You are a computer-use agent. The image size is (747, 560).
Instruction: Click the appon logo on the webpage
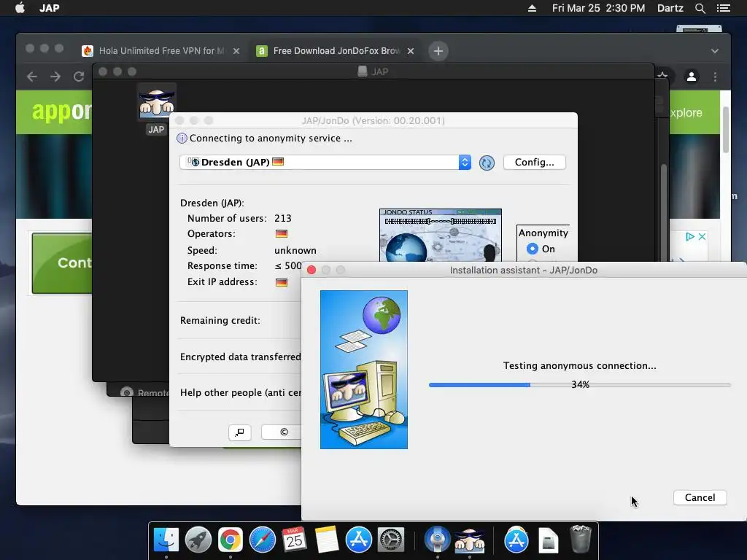tap(61, 112)
